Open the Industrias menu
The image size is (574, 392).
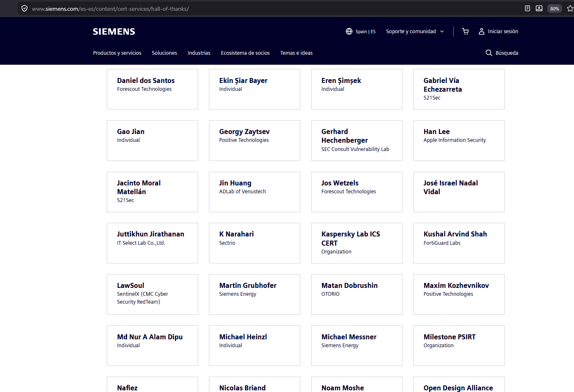(199, 53)
